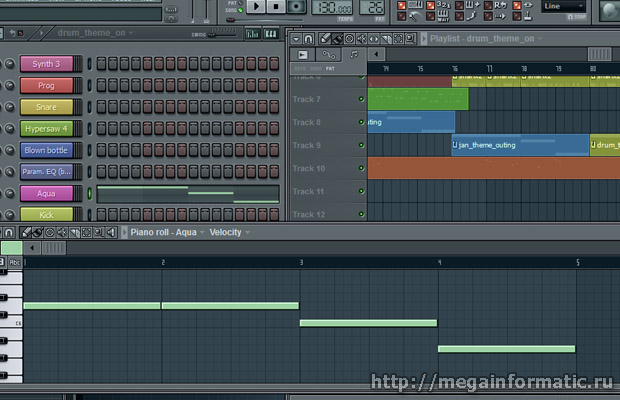The width and height of the screenshot is (620, 400).
Task: Stop playback with the Stop button
Action: click(276, 6)
